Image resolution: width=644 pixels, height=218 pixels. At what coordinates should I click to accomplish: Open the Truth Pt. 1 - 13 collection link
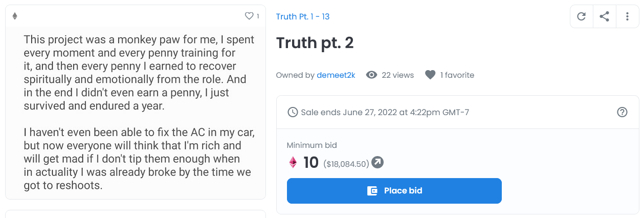302,16
